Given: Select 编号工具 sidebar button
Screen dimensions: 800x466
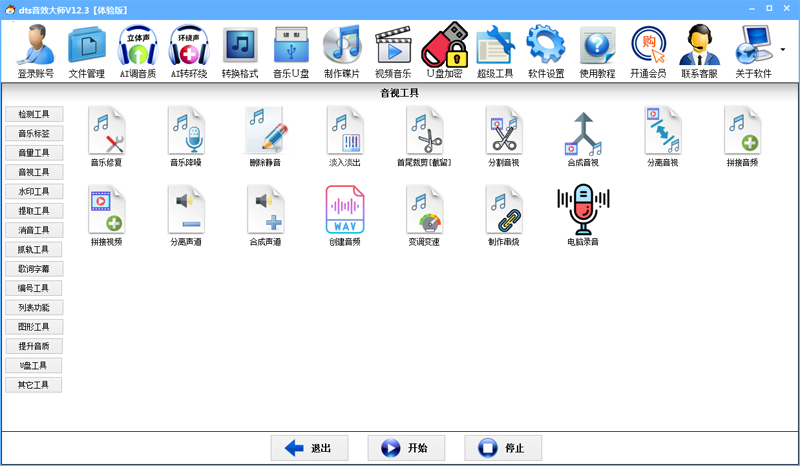Looking at the screenshot, I should tap(34, 288).
